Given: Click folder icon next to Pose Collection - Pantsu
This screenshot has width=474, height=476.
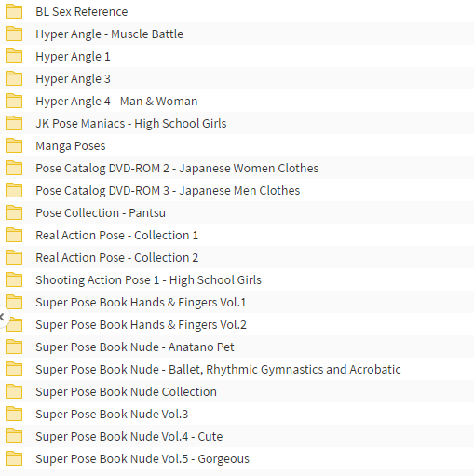Looking at the screenshot, I should [14, 212].
